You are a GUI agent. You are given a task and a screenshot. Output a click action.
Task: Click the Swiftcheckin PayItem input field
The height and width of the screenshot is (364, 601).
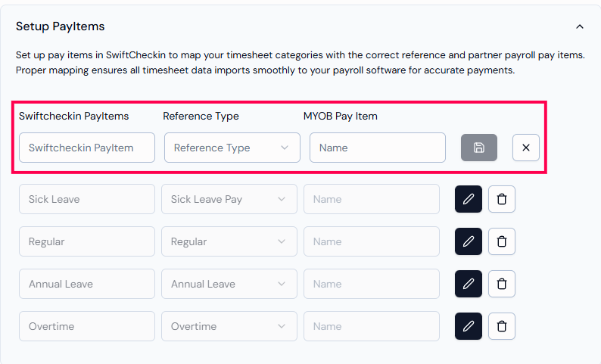[x=86, y=148]
